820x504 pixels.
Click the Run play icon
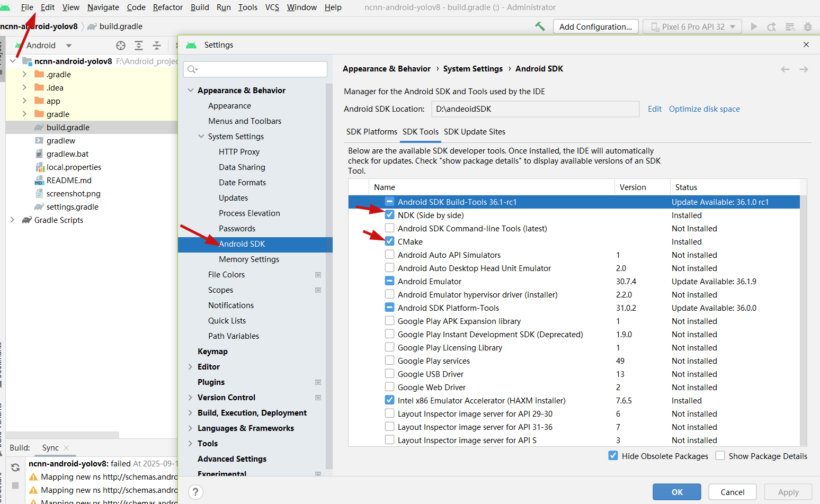point(754,26)
